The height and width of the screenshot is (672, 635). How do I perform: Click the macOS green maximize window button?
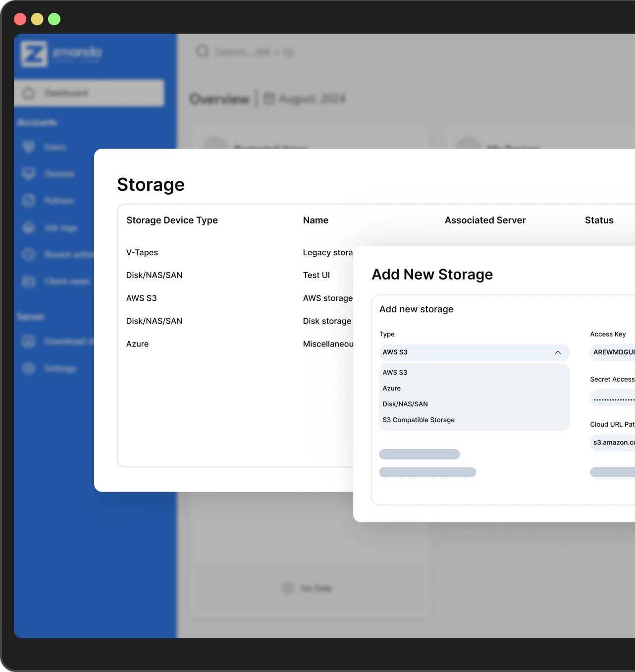pyautogui.click(x=54, y=19)
